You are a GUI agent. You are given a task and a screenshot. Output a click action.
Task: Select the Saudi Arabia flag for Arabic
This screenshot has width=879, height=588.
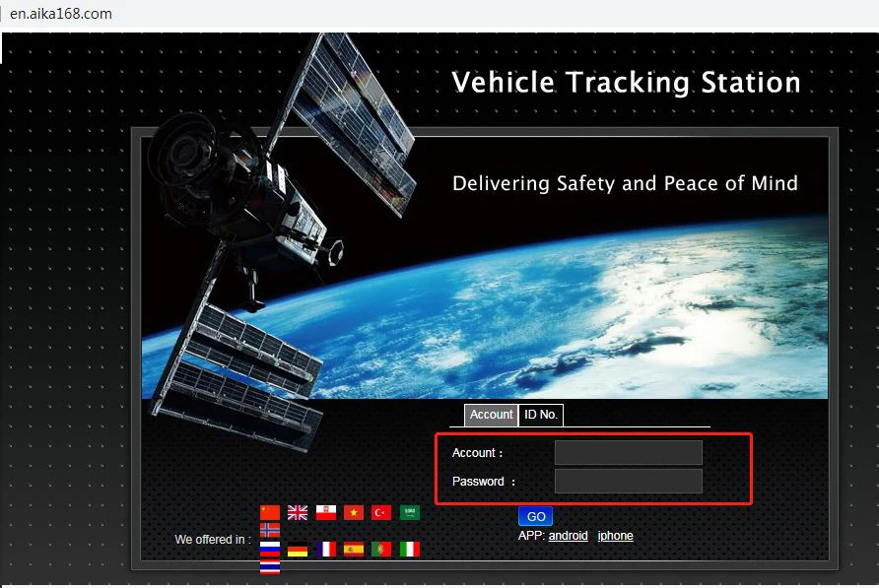(410, 512)
